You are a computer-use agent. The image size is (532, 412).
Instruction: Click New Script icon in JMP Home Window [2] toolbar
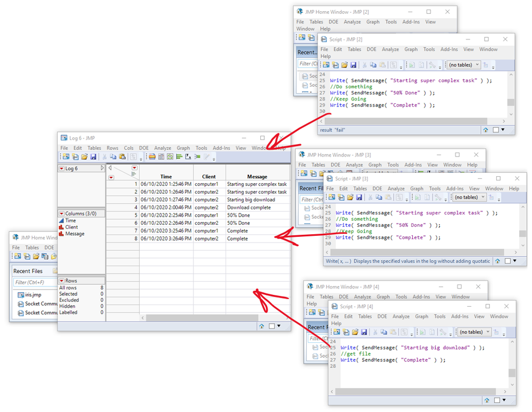(311, 37)
